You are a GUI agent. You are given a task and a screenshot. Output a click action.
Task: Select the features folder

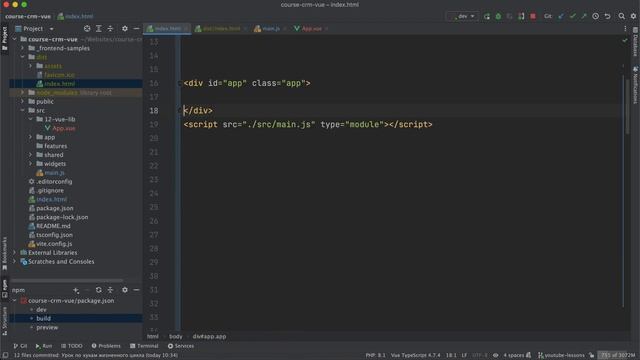[56, 146]
